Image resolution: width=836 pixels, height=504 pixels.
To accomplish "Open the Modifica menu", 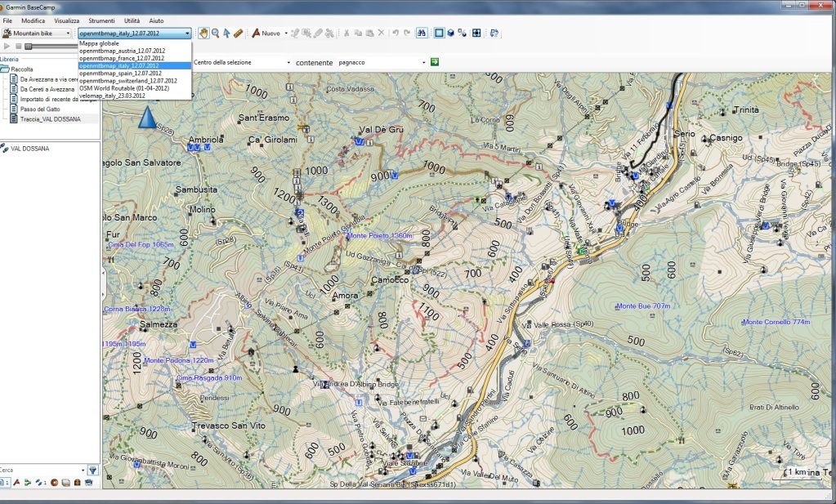I will (x=33, y=20).
